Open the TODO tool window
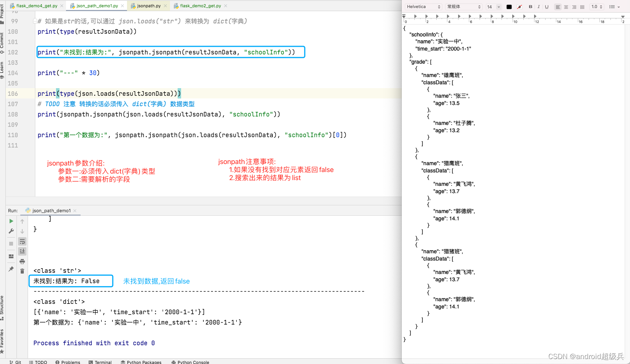 38,362
